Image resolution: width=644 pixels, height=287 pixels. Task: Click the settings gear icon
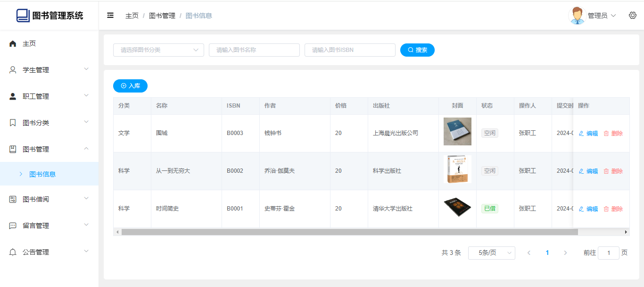click(633, 16)
